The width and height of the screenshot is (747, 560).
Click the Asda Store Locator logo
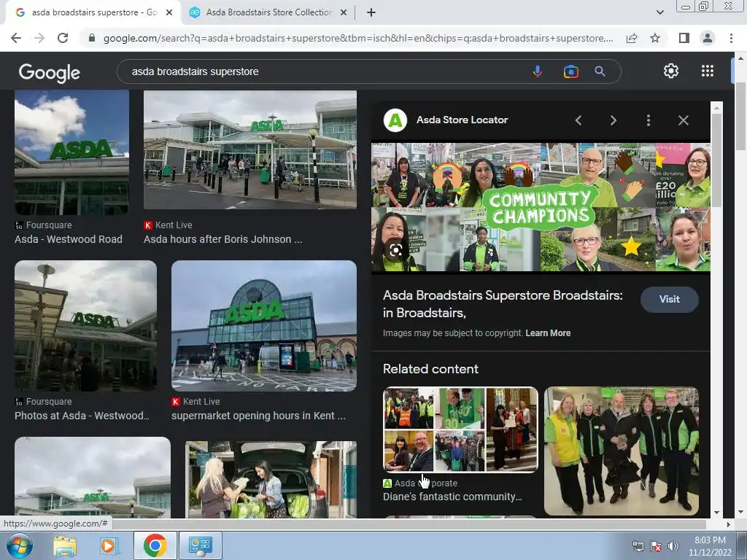pyautogui.click(x=395, y=120)
